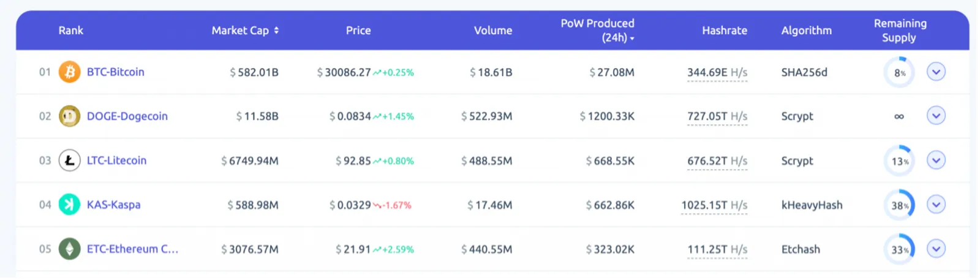Click the Litecoin coin logo icon
Screen dimensions: 980x280
coord(69,161)
